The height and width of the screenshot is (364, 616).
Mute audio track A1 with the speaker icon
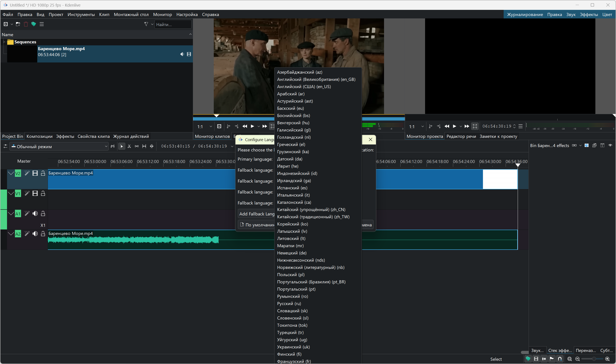coord(35,214)
